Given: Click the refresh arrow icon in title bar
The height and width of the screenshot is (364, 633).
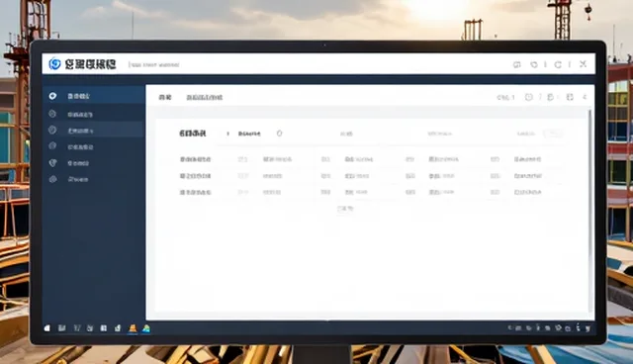Looking at the screenshot, I should point(558,64).
